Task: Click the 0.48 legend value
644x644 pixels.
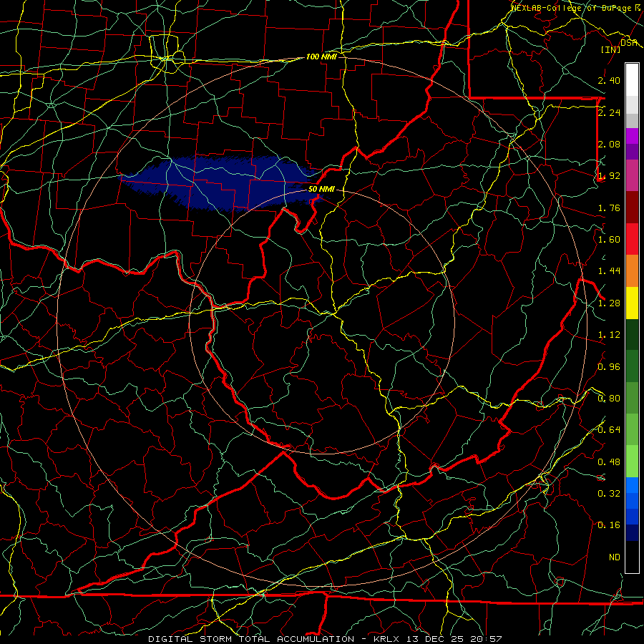Action: pos(609,462)
